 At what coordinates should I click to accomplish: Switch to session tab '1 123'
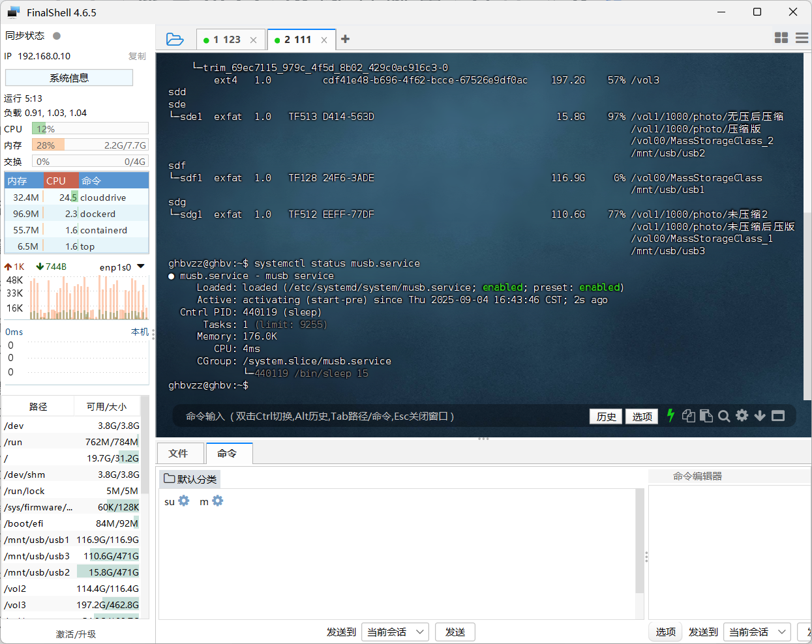tap(226, 40)
